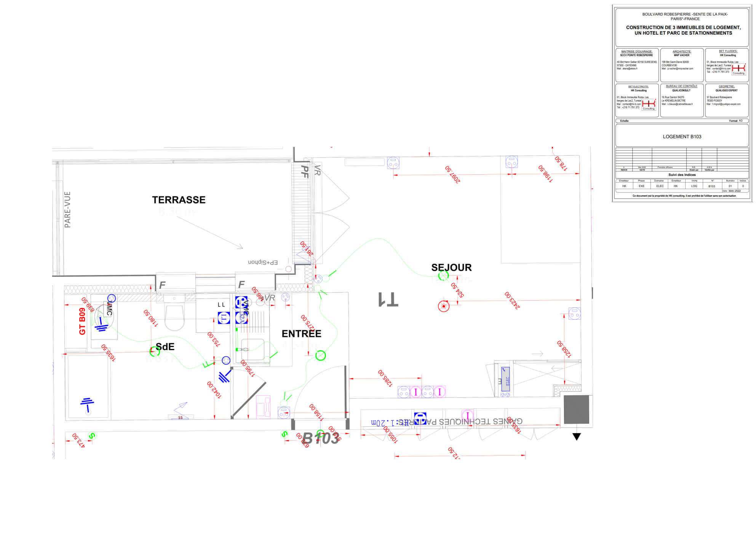756x534 pixels.
Task: Click the blue 32A outlet symbol
Action: click(241, 317)
